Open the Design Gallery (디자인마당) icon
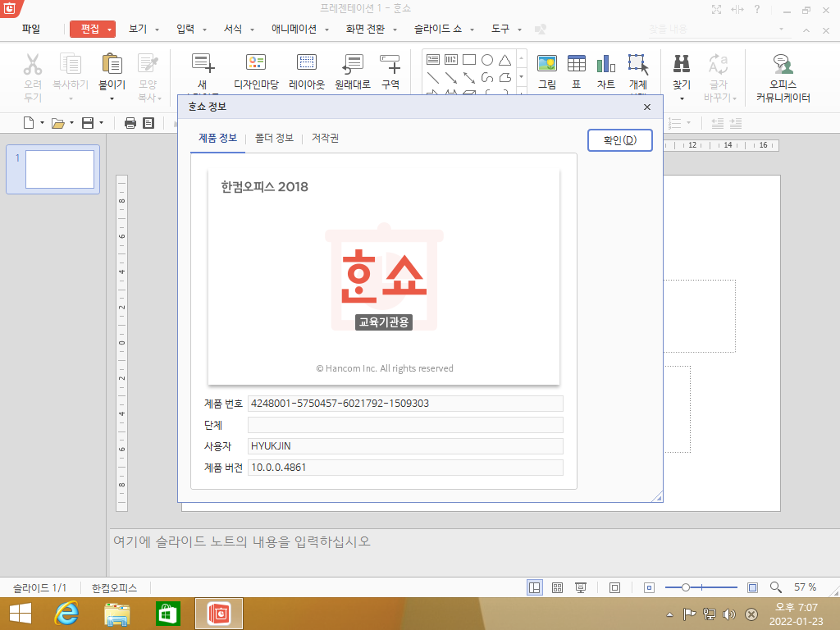This screenshot has width=840, height=630. pyautogui.click(x=256, y=62)
